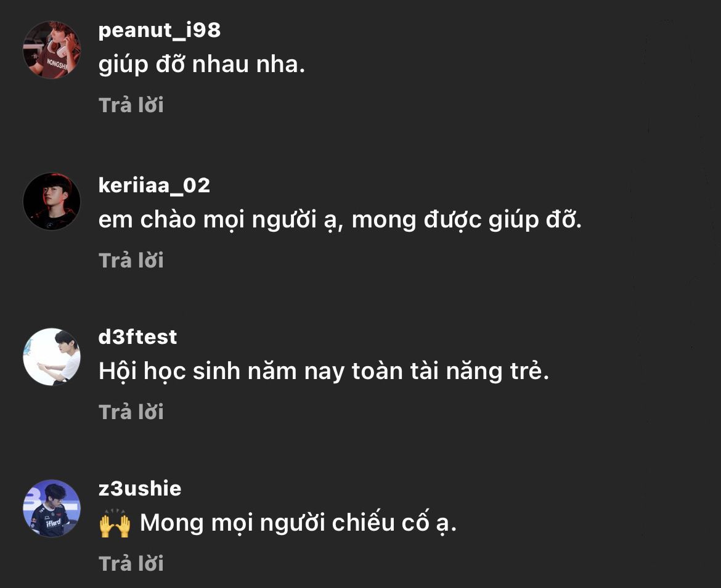Go to the z3ushie username
This screenshot has height=588, width=721.
coord(140,489)
